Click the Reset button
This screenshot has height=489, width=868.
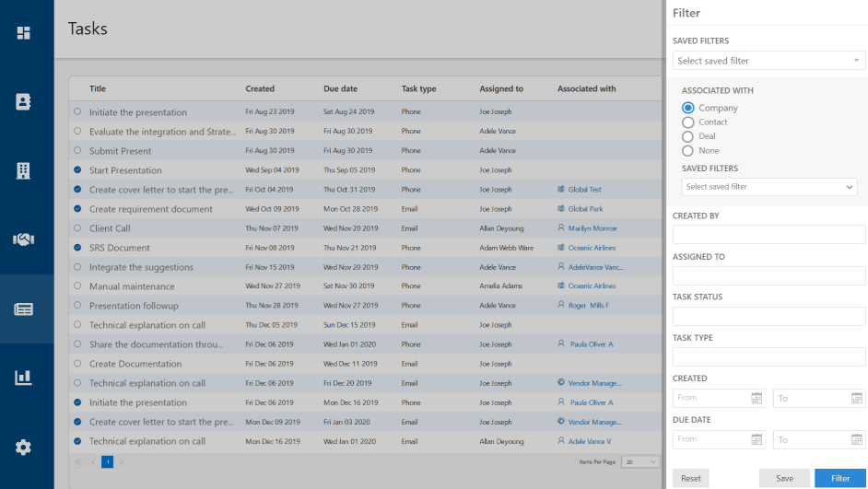691,478
